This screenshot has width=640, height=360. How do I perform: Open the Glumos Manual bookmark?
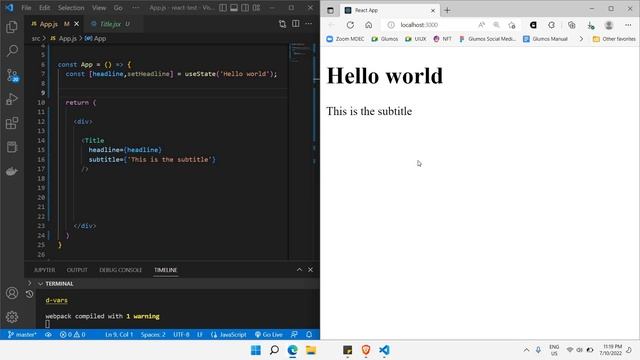545,39
